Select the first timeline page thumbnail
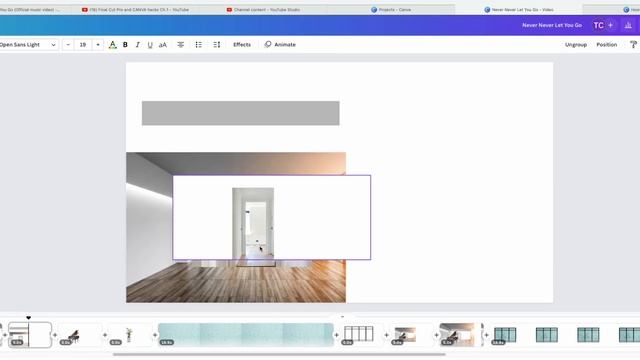 pyautogui.click(x=30, y=335)
